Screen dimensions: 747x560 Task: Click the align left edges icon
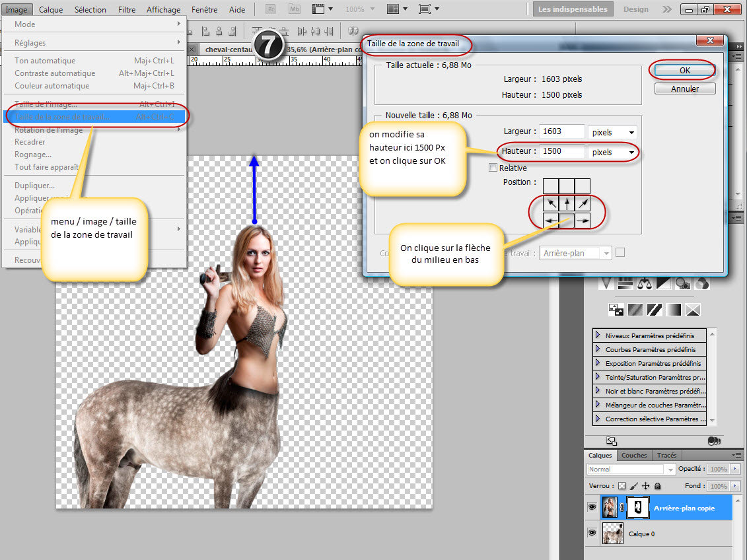205,32
